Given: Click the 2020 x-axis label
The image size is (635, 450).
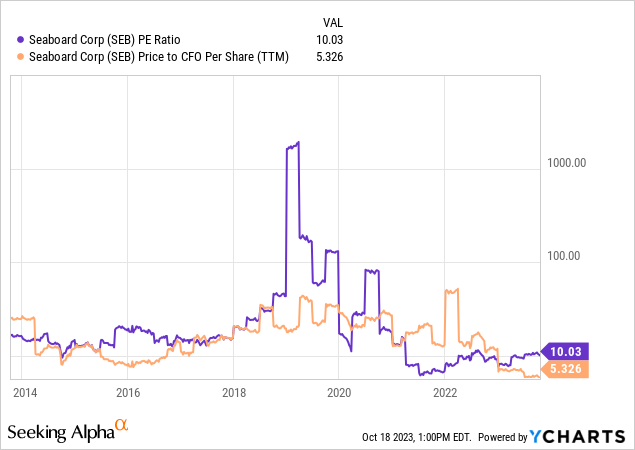Looking at the screenshot, I should click(339, 392).
